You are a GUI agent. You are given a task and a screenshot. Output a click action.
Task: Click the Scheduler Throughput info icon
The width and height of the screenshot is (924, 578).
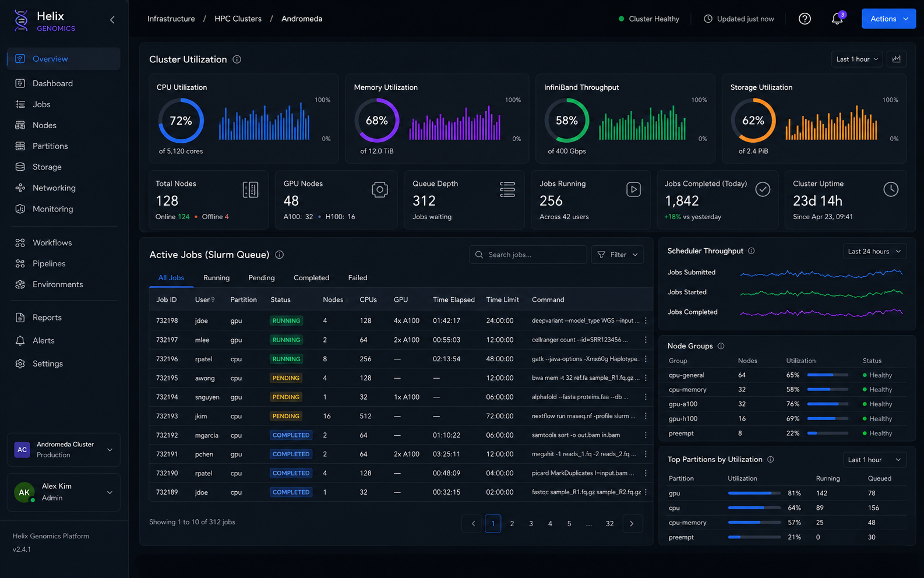pos(751,251)
